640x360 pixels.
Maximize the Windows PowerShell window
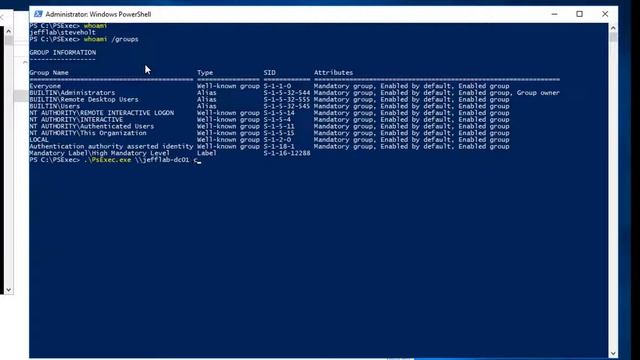[579, 14]
